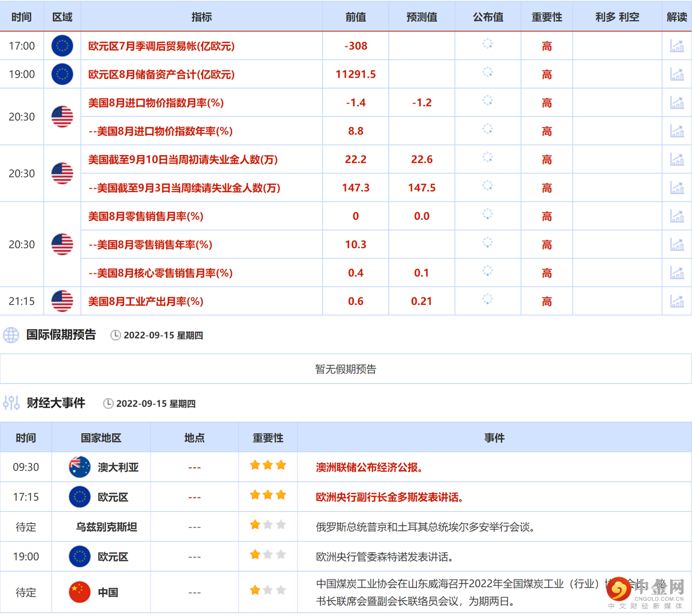This screenshot has width=692, height=616.
Task: Click the 暂无假期预告 notice area
Action: [x=346, y=368]
